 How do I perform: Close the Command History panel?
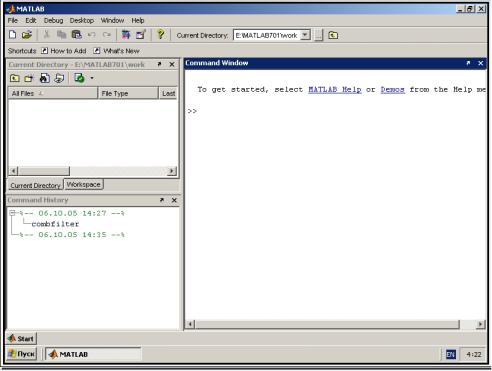click(x=174, y=200)
